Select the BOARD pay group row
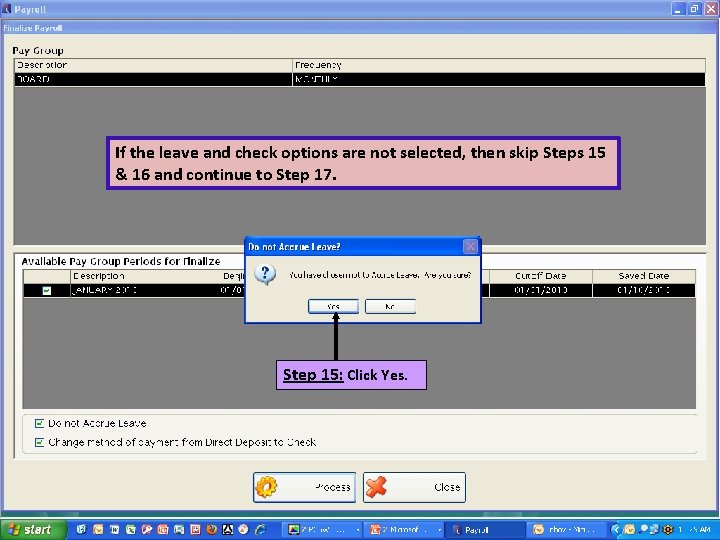The width and height of the screenshot is (720, 540). (360, 79)
